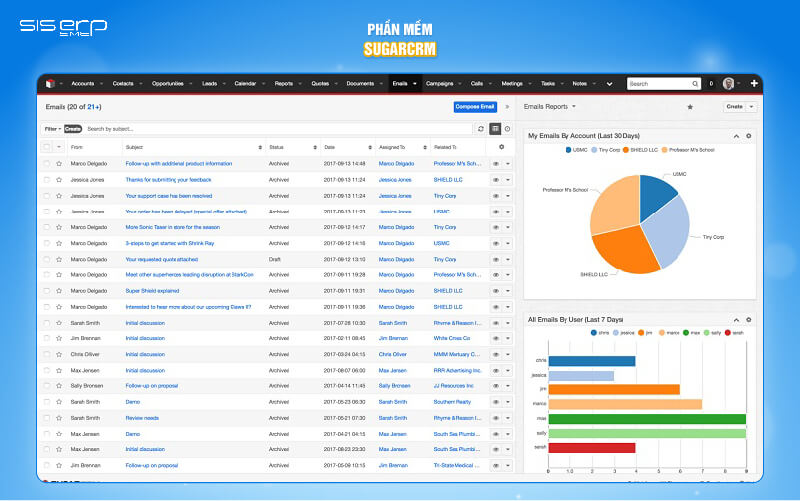Sort emails by Assigned To column
This screenshot has height=501, width=800.
424,147
